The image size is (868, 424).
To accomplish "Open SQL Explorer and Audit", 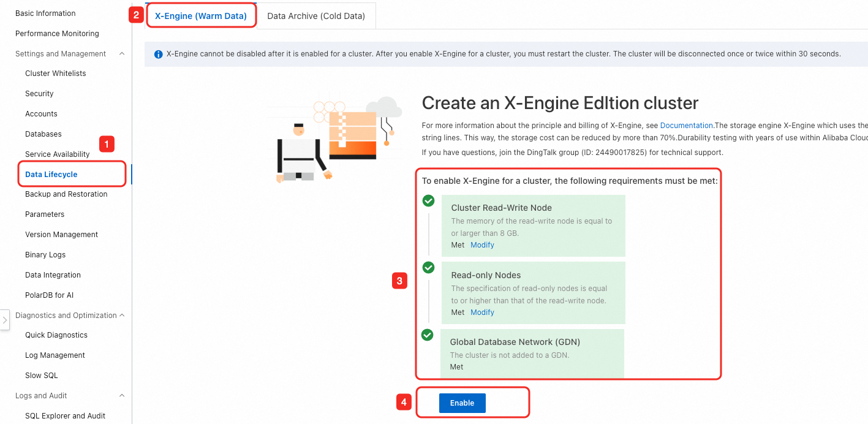I will (66, 416).
